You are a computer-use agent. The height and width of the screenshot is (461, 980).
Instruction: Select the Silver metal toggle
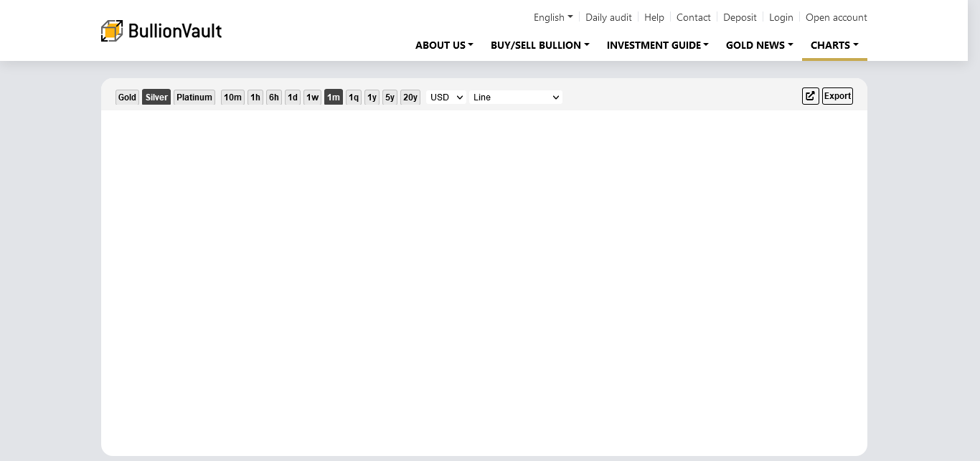(x=156, y=98)
